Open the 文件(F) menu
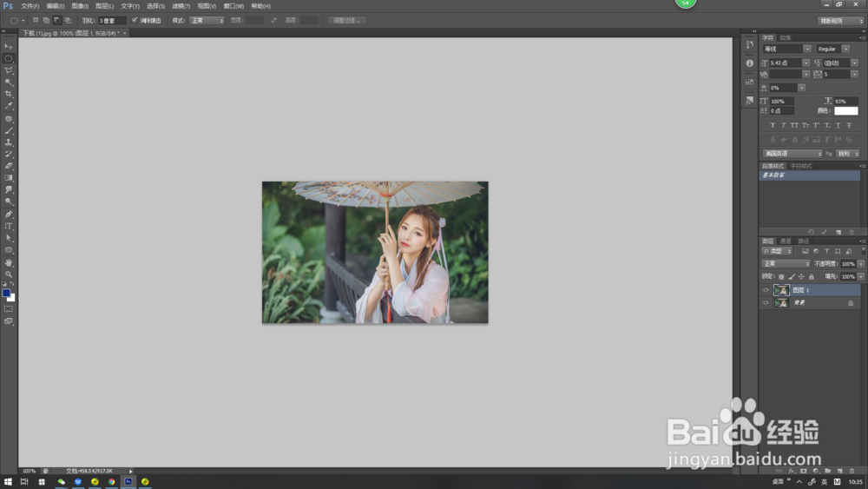The width and height of the screenshot is (868, 489). [x=30, y=6]
